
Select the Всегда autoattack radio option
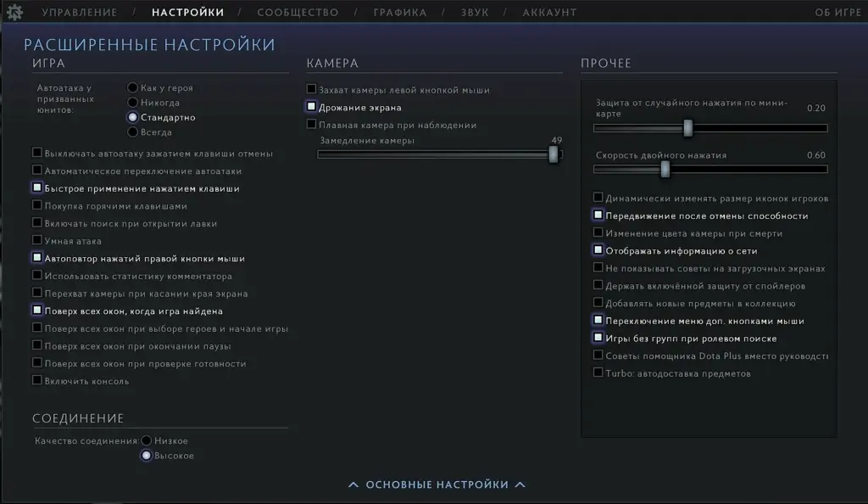132,132
